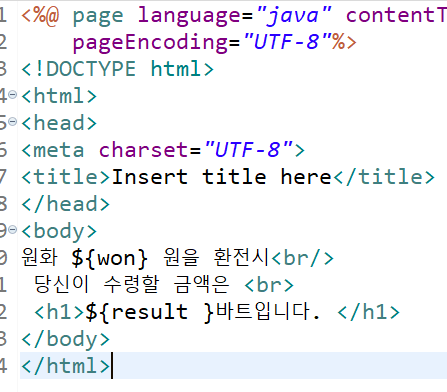Image resolution: width=447 pixels, height=392 pixels.
Task: Click the word page in the directive
Action: coord(98,17)
